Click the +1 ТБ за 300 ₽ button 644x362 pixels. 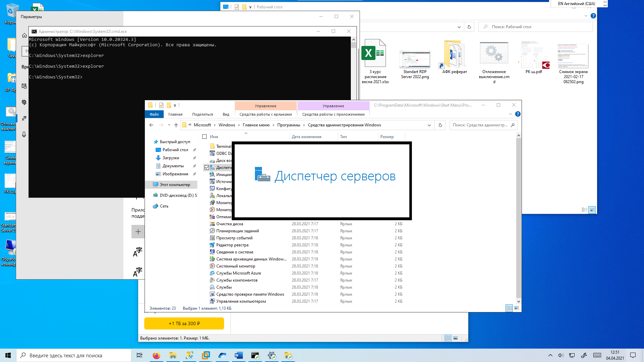(x=184, y=323)
